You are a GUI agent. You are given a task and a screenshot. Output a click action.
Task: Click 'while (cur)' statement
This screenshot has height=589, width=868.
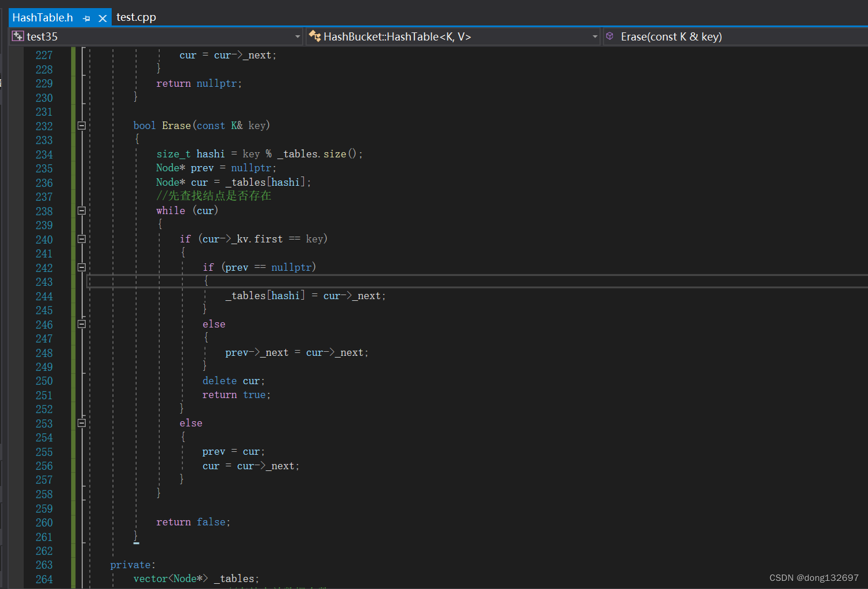click(x=187, y=211)
